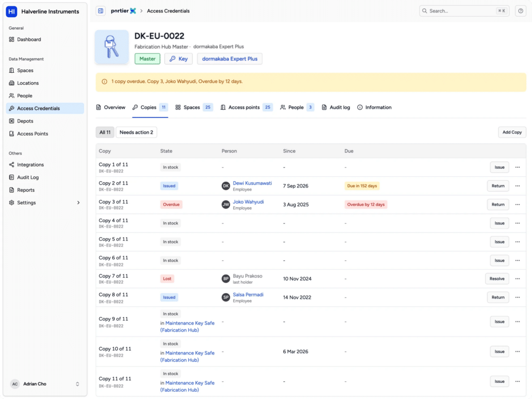The image size is (532, 399).
Task: Click the Key type tag
Action: [179, 59]
